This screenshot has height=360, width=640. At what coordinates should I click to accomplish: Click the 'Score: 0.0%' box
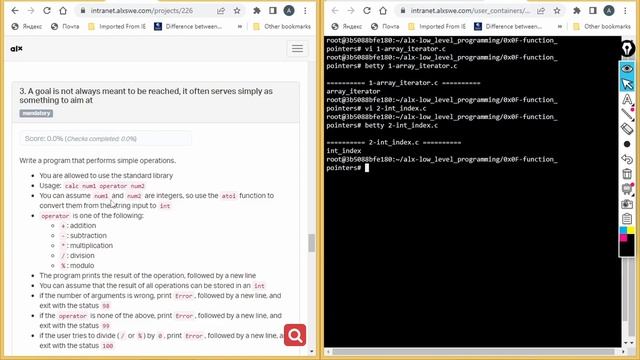click(105, 139)
